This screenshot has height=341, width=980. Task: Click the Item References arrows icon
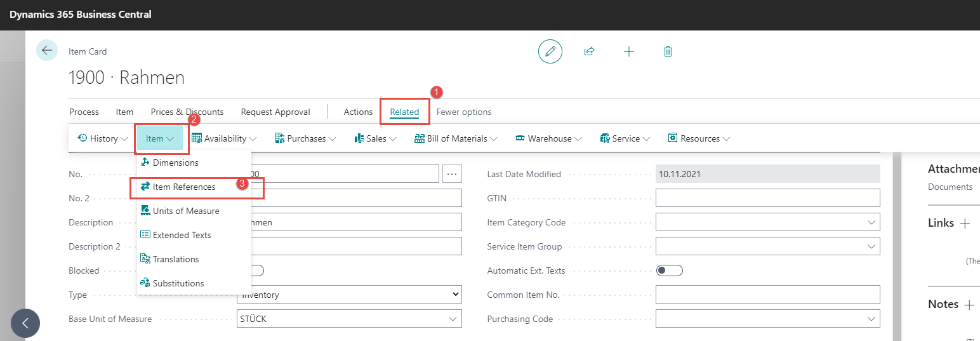point(145,187)
